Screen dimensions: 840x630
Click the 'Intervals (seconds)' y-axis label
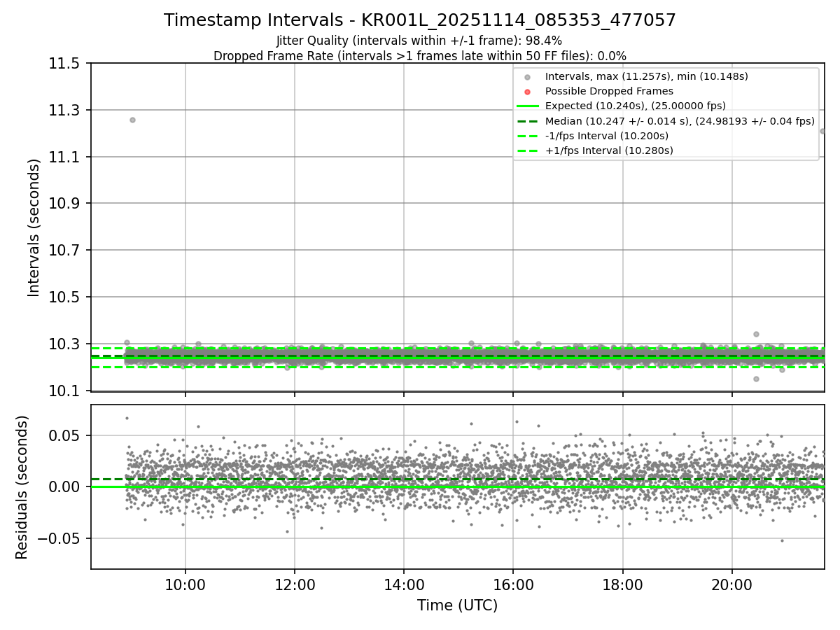(x=34, y=227)
